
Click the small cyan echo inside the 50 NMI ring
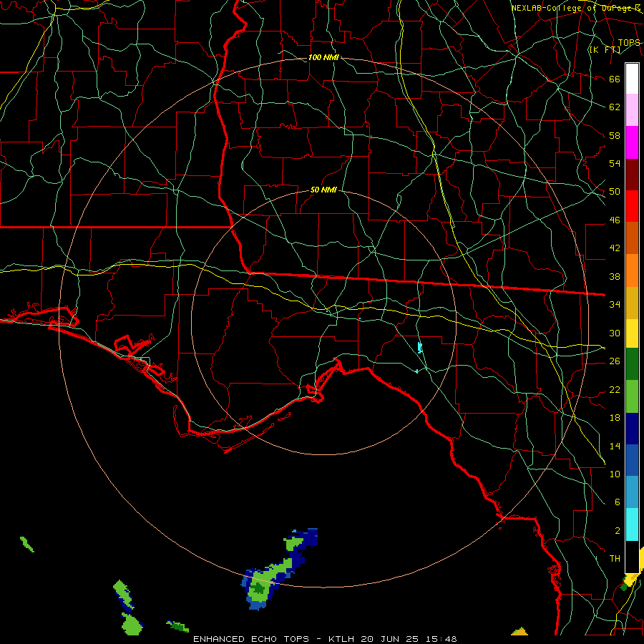pyautogui.click(x=420, y=348)
